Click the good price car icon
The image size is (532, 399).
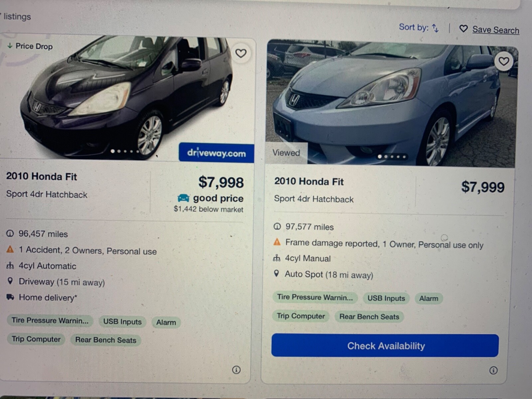tap(183, 198)
